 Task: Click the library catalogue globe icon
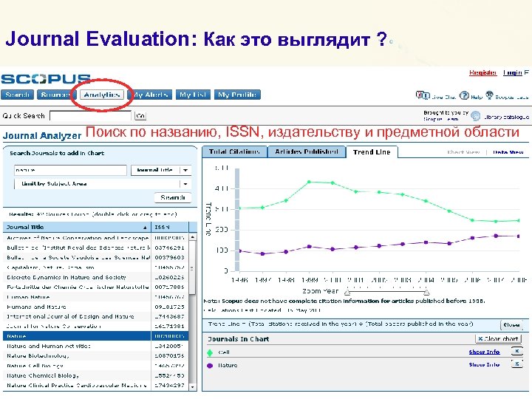tap(476, 116)
